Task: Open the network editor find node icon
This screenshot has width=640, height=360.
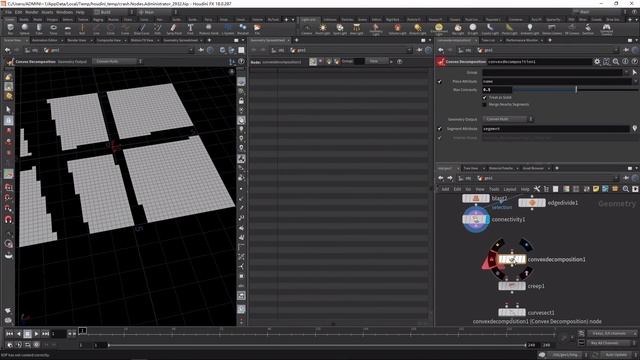Action: pos(626,189)
